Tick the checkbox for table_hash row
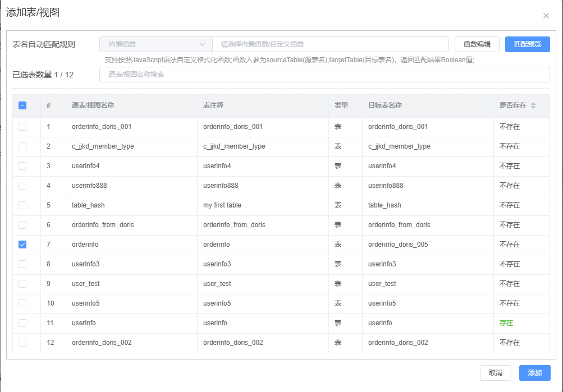Screen dimensions: 563x392 (x=22, y=205)
